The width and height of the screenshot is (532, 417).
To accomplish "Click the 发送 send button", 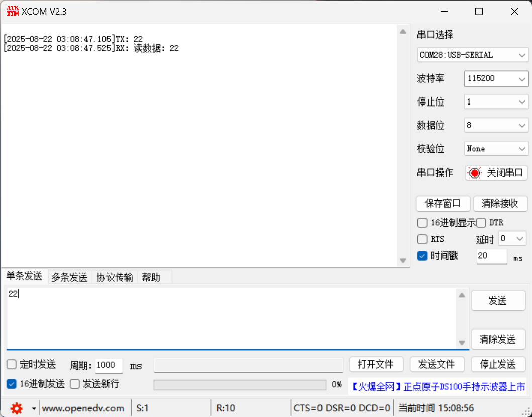I will (x=498, y=300).
